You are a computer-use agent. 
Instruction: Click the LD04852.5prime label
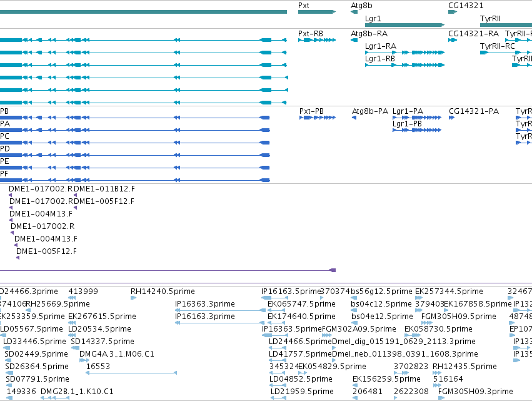301,379
